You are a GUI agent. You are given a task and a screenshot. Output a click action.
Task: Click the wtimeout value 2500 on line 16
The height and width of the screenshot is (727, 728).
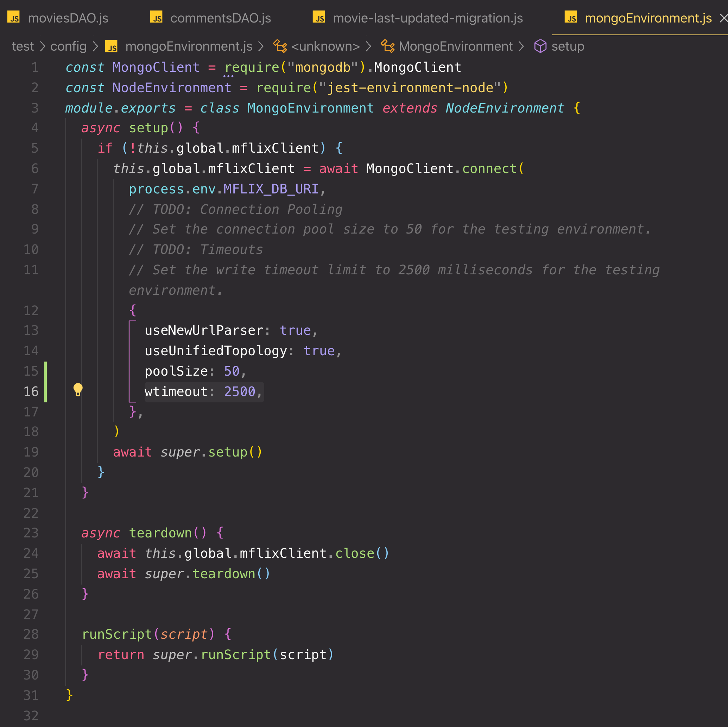(239, 392)
